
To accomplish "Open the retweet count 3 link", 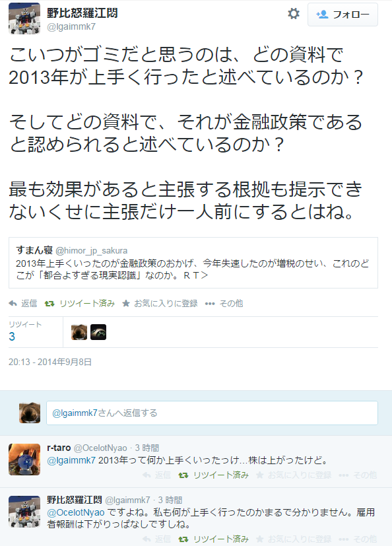I will (x=12, y=336).
